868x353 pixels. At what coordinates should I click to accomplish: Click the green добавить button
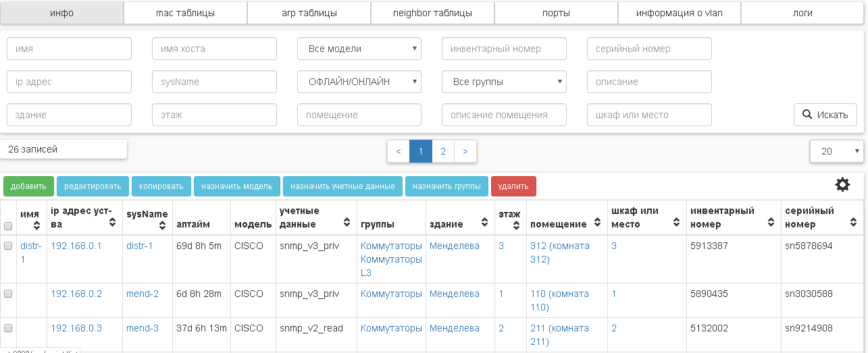coord(28,186)
